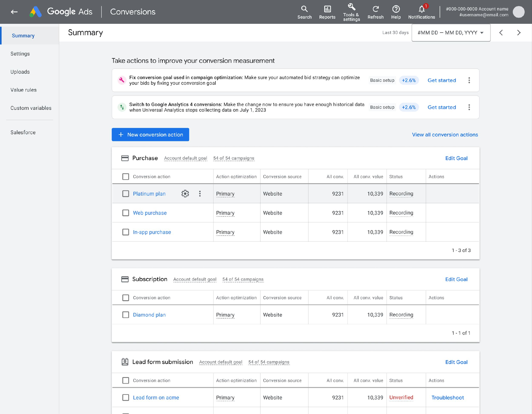Click Recording status of Web purchase

click(401, 213)
